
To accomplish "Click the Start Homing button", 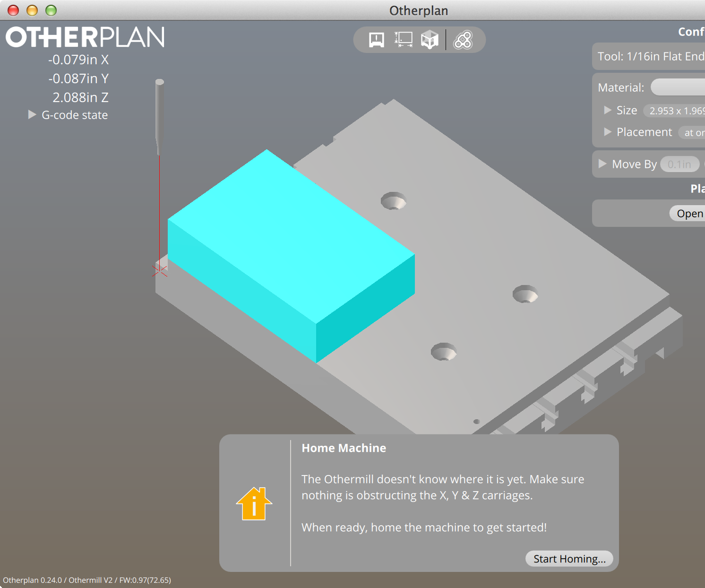I will 569,559.
